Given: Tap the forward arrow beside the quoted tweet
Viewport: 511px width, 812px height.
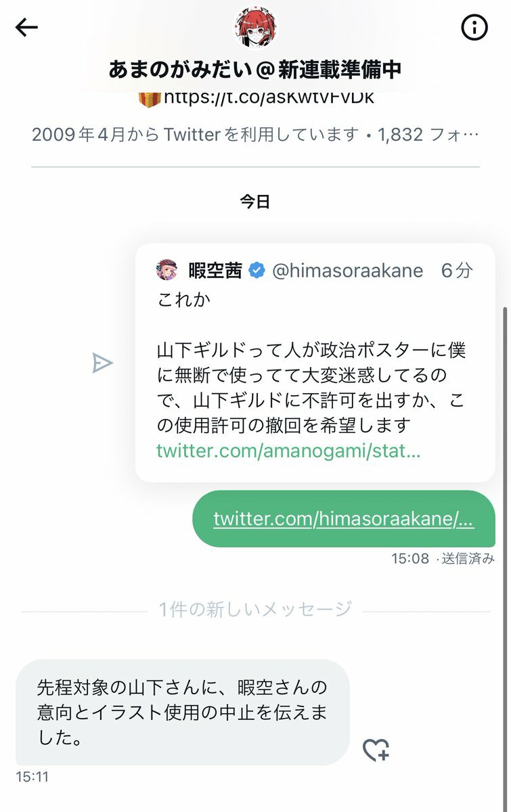Looking at the screenshot, I should [x=102, y=363].
